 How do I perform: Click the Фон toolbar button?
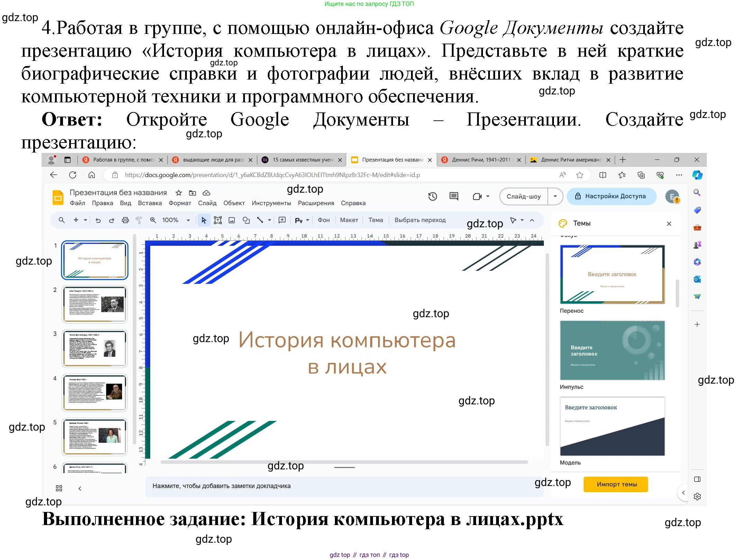click(323, 220)
